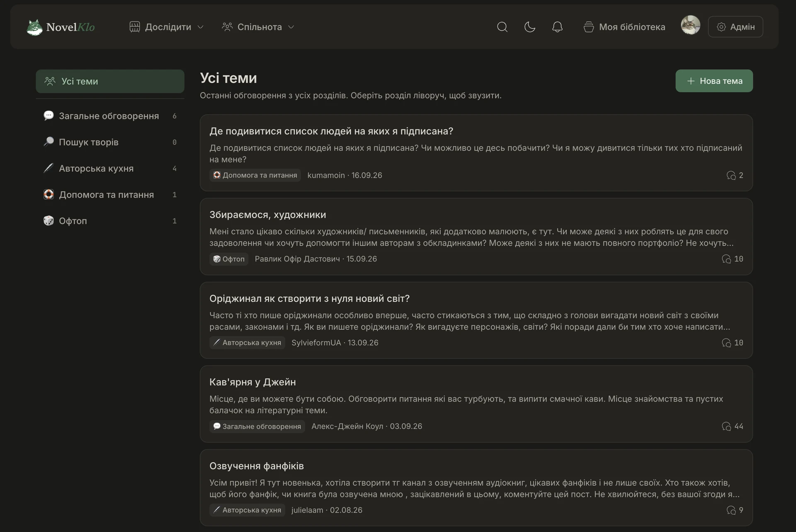Click comments icon showing 2 replies
796x532 pixels.
point(731,176)
